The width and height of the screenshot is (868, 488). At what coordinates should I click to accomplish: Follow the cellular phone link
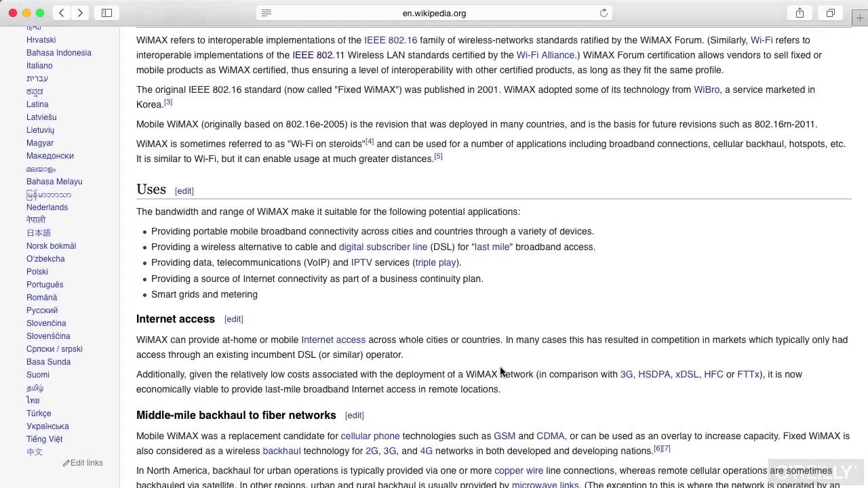pyautogui.click(x=370, y=436)
